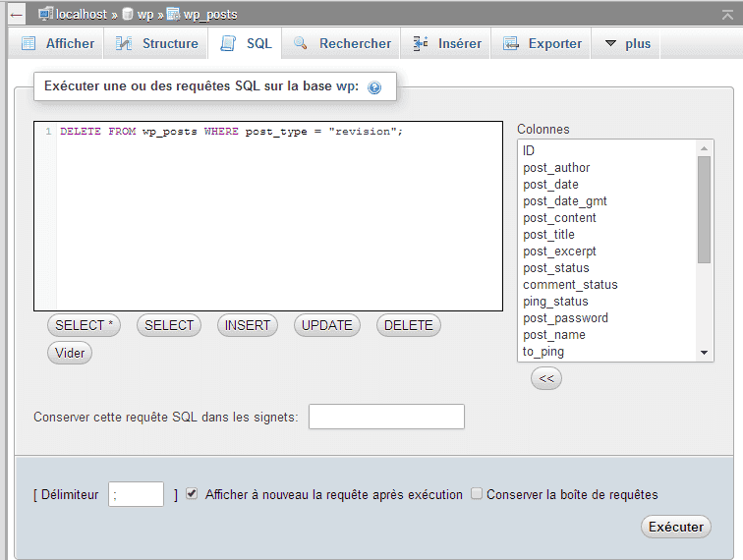
Task: Click the help question mark icon
Action: tap(374, 87)
